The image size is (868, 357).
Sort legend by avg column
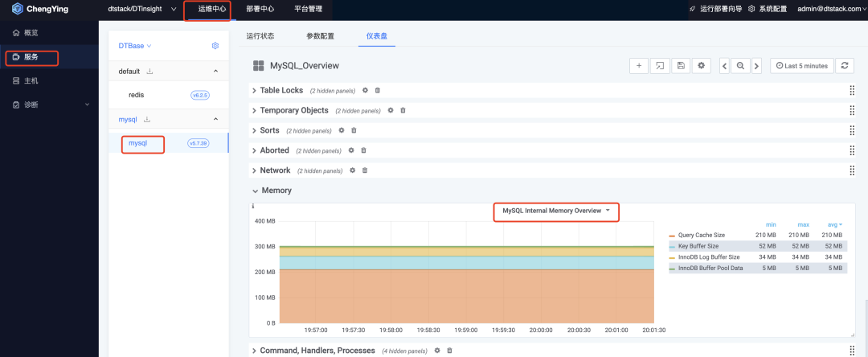tap(836, 224)
